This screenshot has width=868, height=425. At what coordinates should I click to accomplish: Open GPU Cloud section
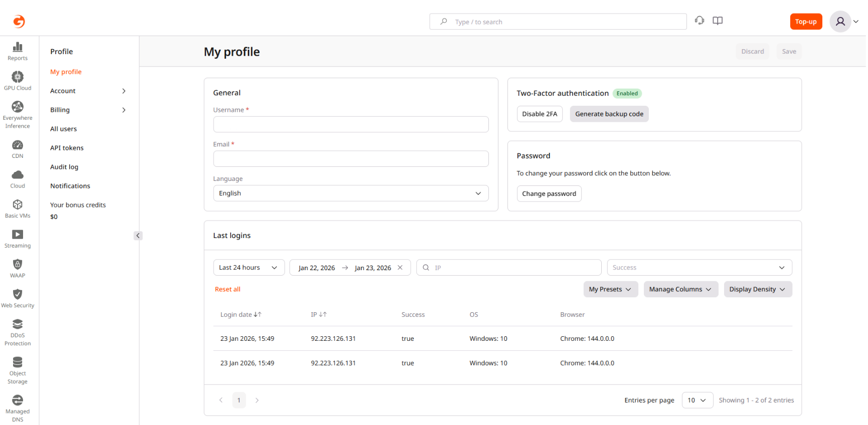18,81
